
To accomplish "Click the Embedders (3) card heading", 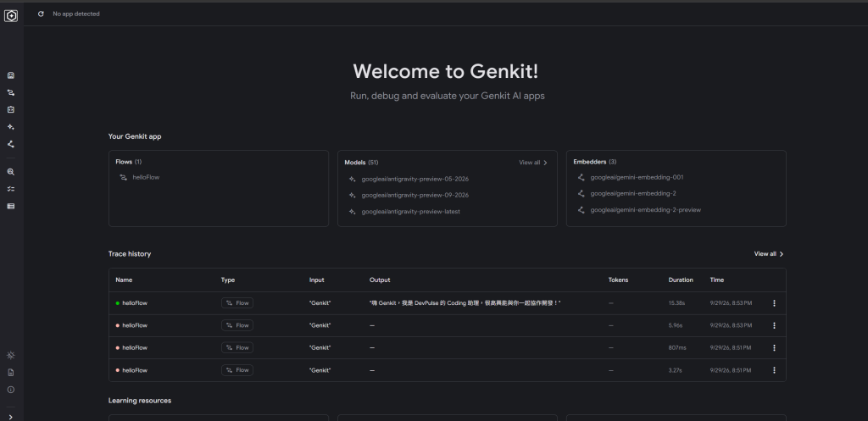I will 594,162.
